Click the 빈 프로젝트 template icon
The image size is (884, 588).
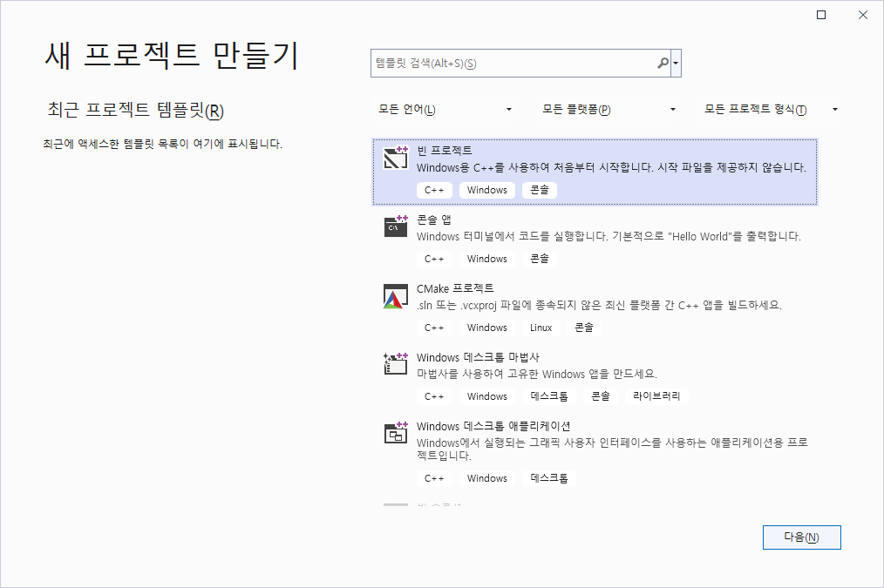pyautogui.click(x=396, y=159)
